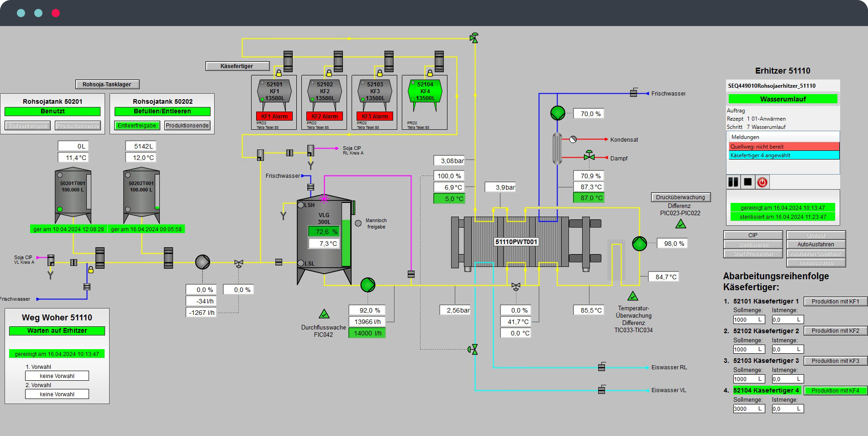Click the Eiswasser three-way valve icon
The width and height of the screenshot is (868, 436).
(473, 350)
